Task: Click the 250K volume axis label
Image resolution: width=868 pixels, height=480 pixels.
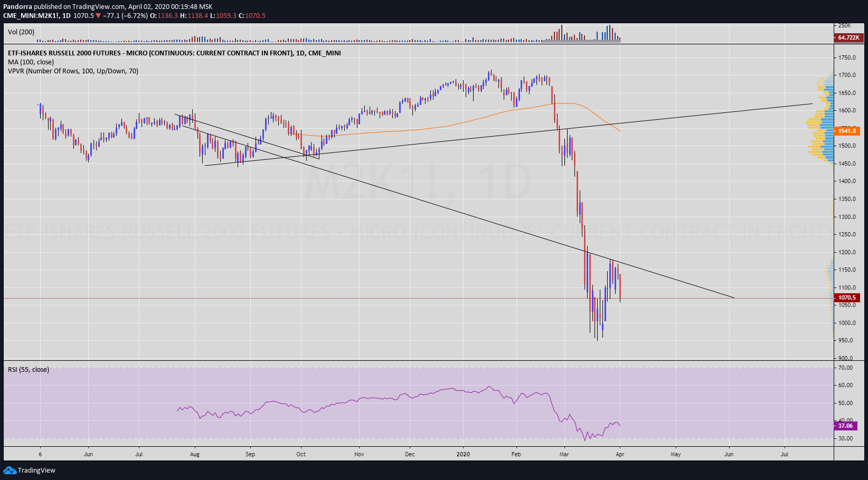Action: point(845,25)
